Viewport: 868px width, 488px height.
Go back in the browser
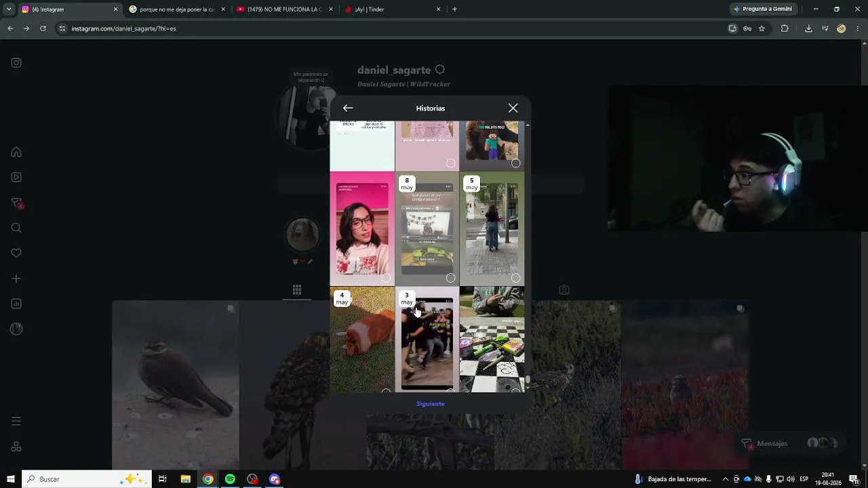(10, 28)
